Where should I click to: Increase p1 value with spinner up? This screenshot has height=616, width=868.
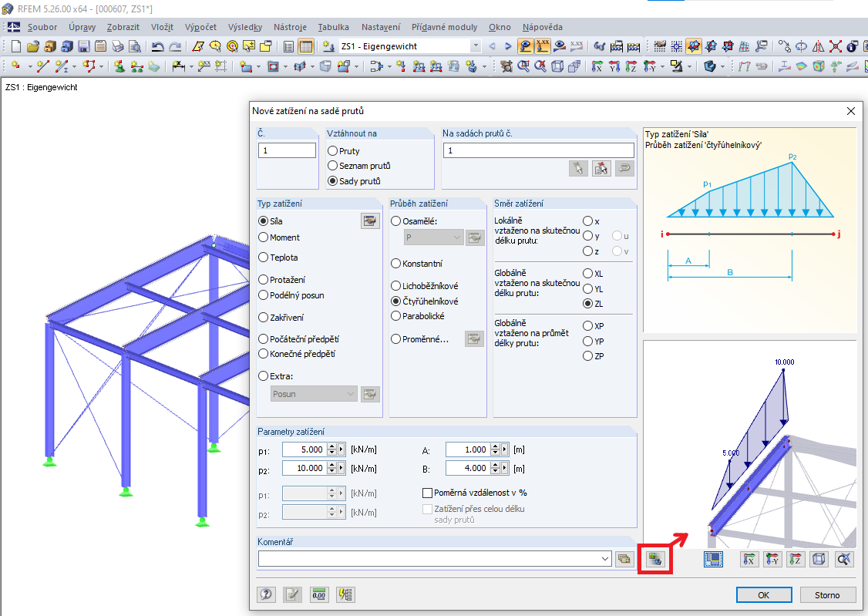pyautogui.click(x=331, y=446)
